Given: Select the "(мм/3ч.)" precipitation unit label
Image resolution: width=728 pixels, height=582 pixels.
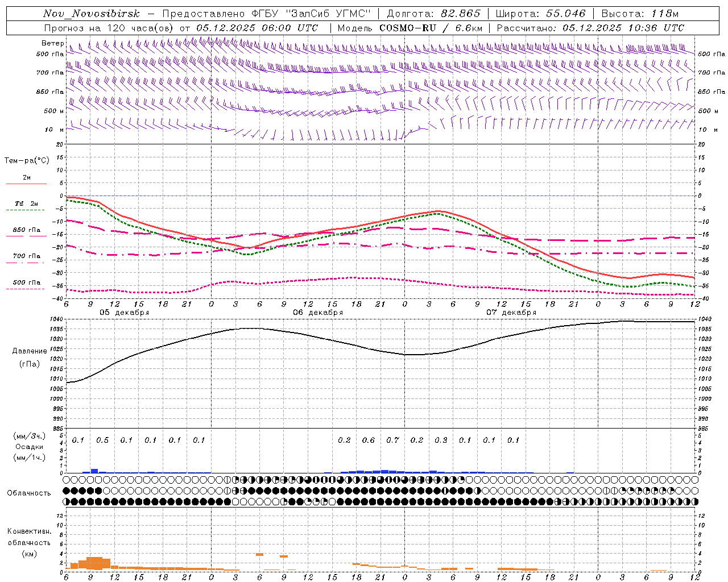Looking at the screenshot, I should pos(30,436).
